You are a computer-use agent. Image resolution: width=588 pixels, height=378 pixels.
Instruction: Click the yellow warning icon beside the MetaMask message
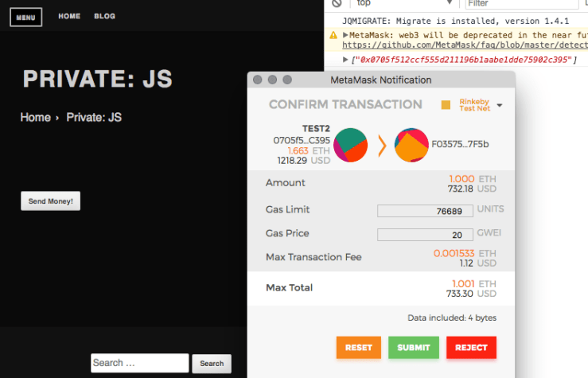pyautogui.click(x=333, y=36)
